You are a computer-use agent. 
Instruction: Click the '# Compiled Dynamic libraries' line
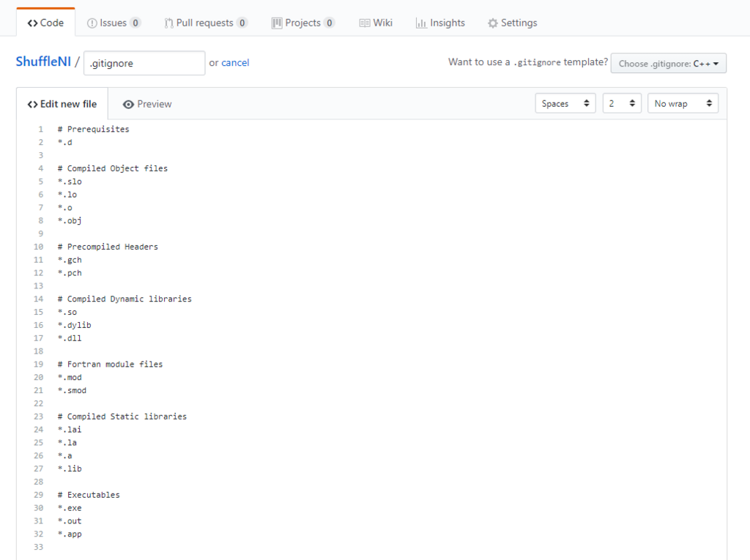pyautogui.click(x=125, y=299)
